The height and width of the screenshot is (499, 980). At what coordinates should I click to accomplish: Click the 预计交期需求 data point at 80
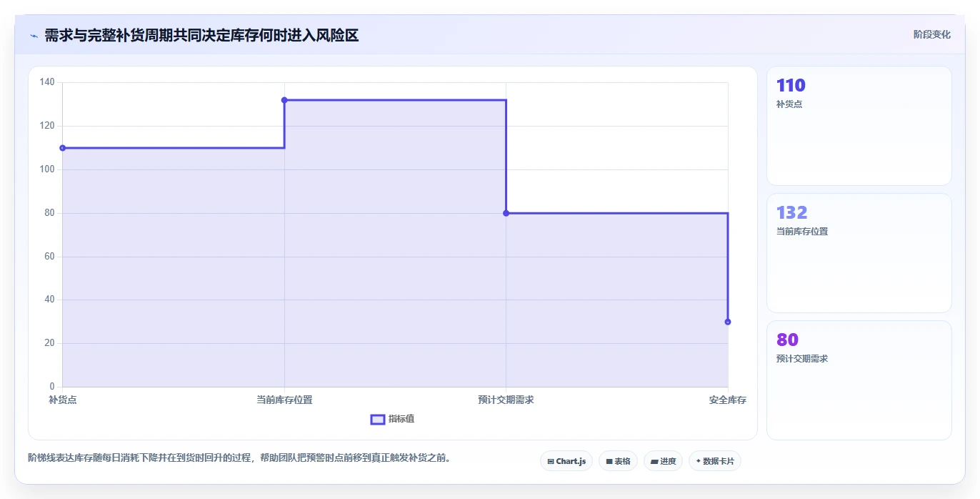tap(506, 213)
